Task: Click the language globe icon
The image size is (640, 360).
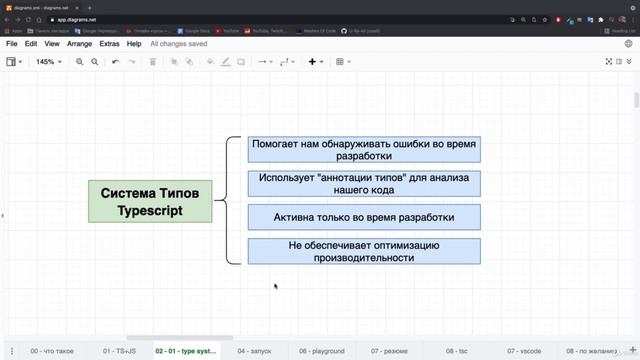Action: 628,44
